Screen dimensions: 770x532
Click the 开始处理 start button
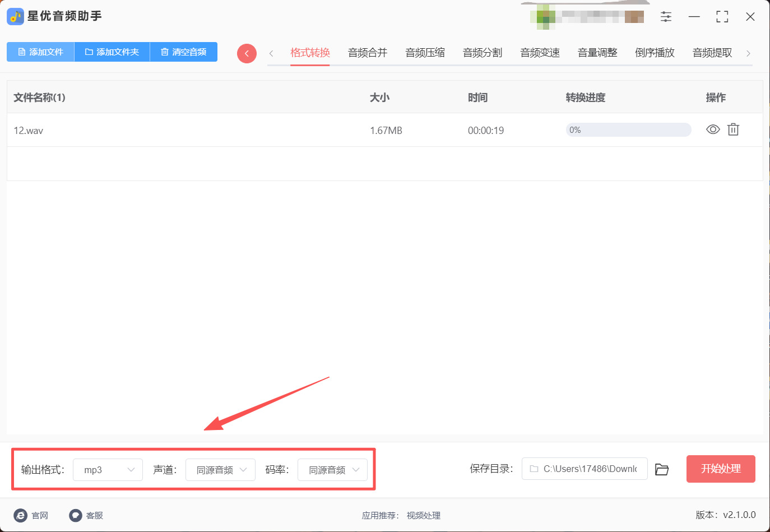click(x=721, y=469)
